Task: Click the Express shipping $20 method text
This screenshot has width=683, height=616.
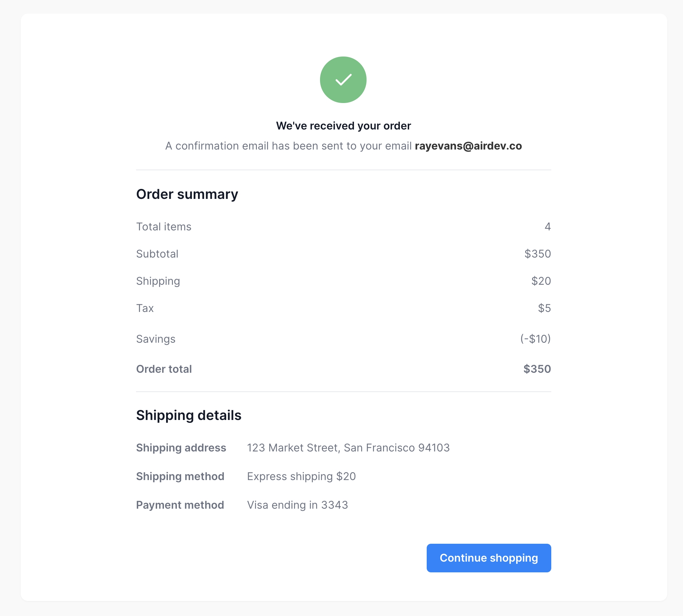Action: [x=301, y=476]
